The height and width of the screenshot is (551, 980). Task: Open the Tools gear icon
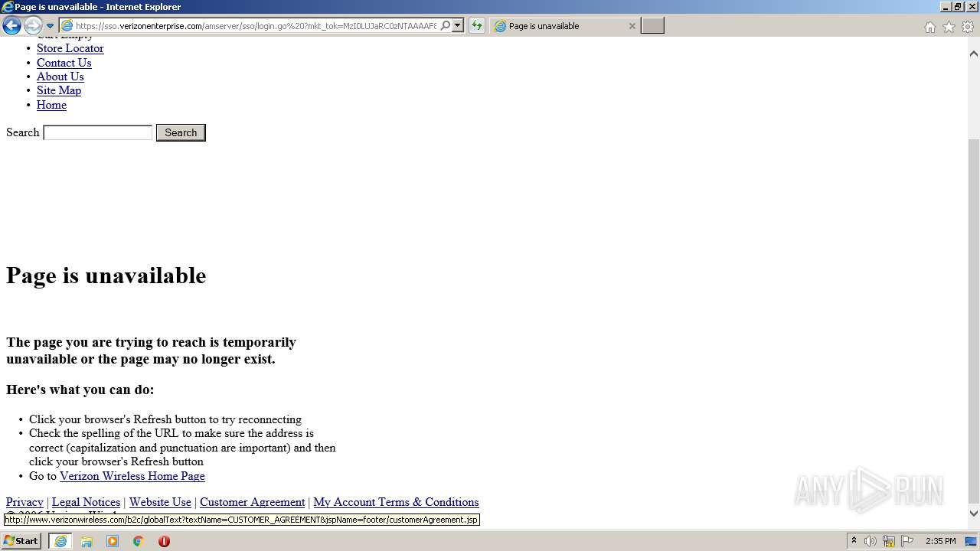click(968, 27)
